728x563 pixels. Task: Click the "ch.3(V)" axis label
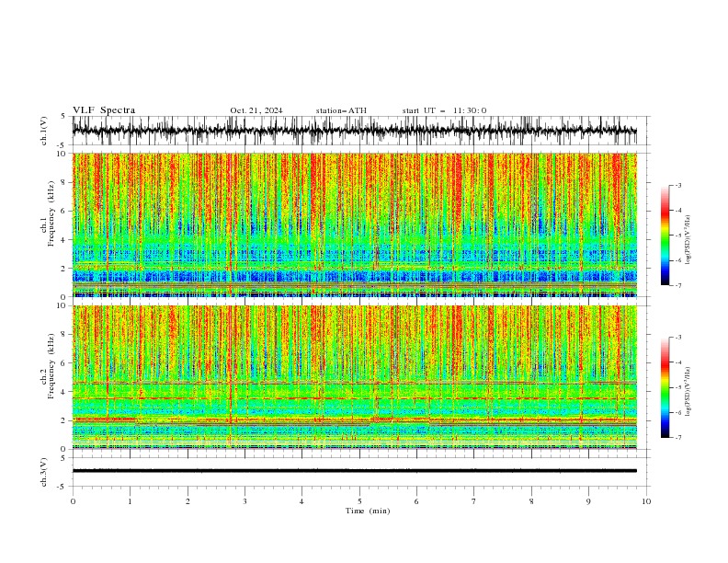pos(44,472)
